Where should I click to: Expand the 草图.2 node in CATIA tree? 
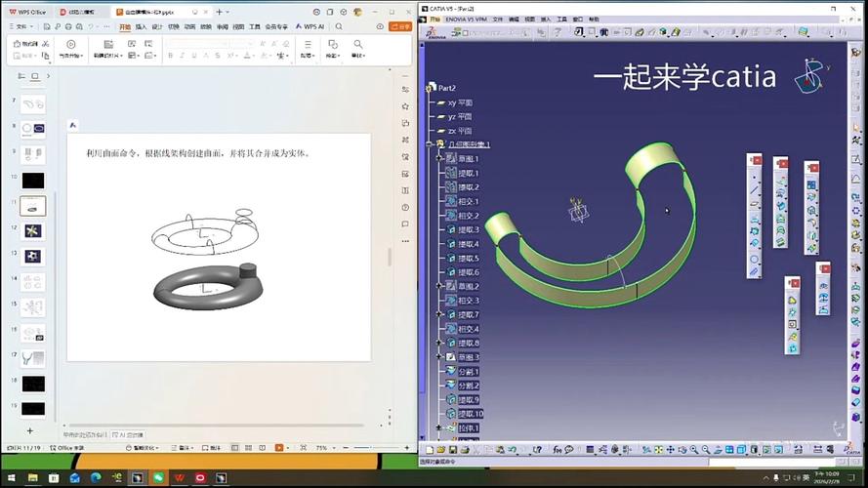tap(439, 286)
